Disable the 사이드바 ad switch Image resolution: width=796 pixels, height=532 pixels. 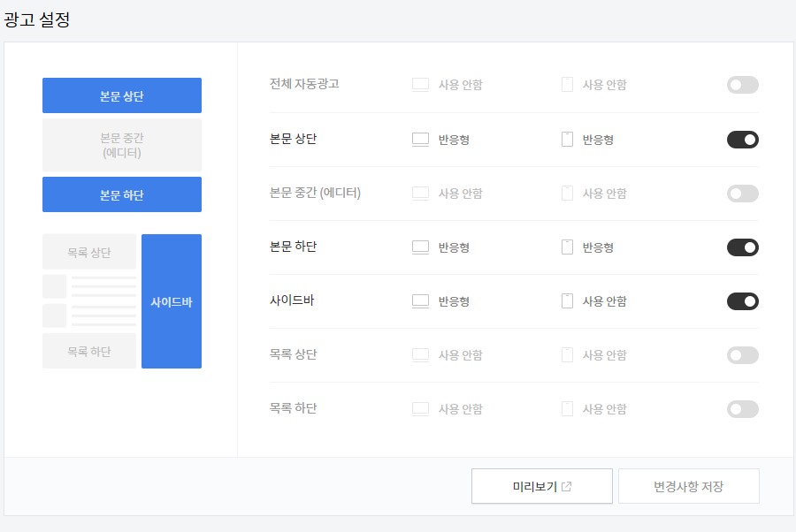click(743, 300)
